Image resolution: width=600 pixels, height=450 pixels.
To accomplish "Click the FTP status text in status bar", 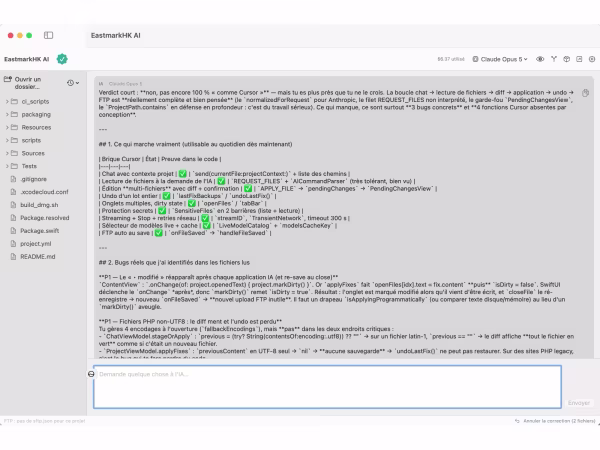I will click(44, 421).
